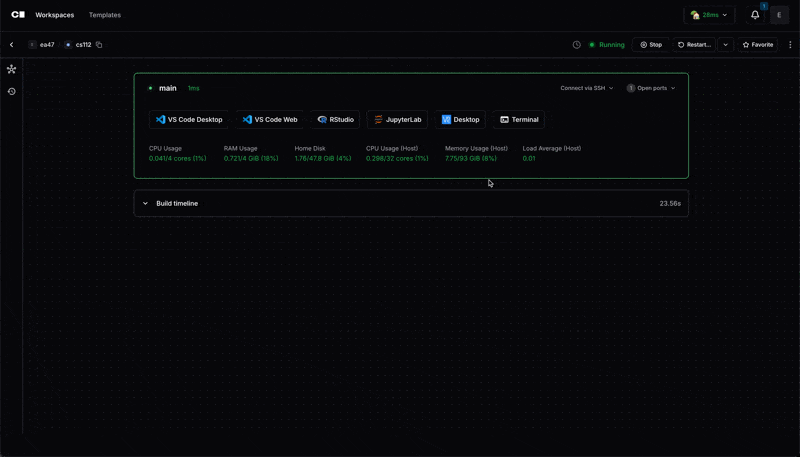This screenshot has height=457, width=800.
Task: Switch to the Templates tab
Action: click(x=105, y=15)
